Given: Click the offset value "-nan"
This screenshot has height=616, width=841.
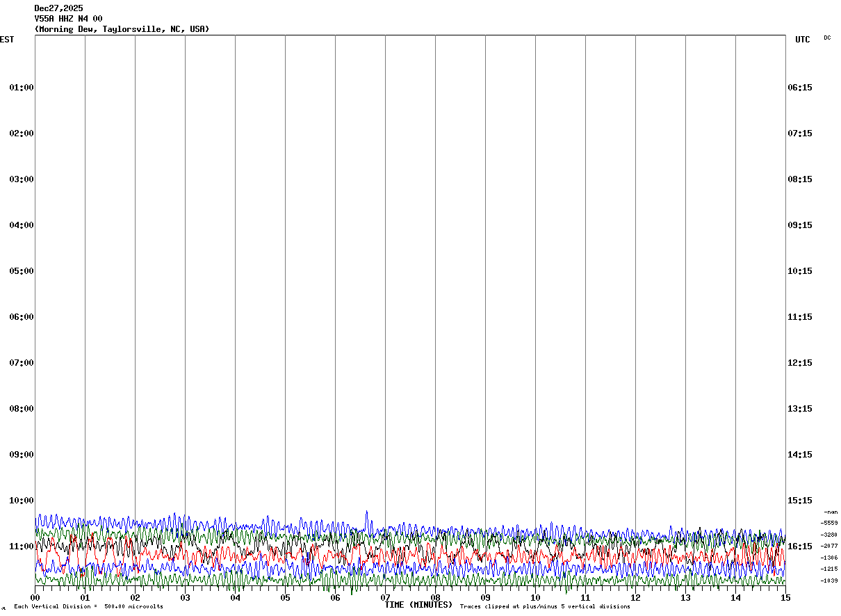Looking at the screenshot, I should 831,512.
